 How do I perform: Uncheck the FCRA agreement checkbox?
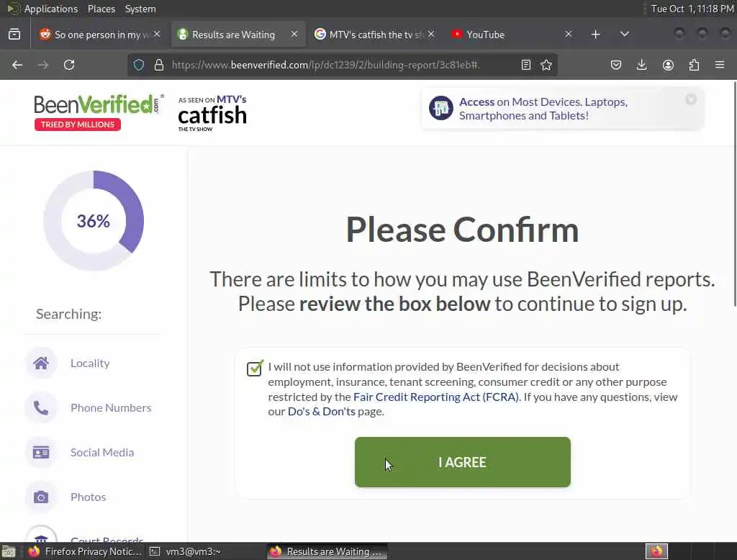pos(254,368)
